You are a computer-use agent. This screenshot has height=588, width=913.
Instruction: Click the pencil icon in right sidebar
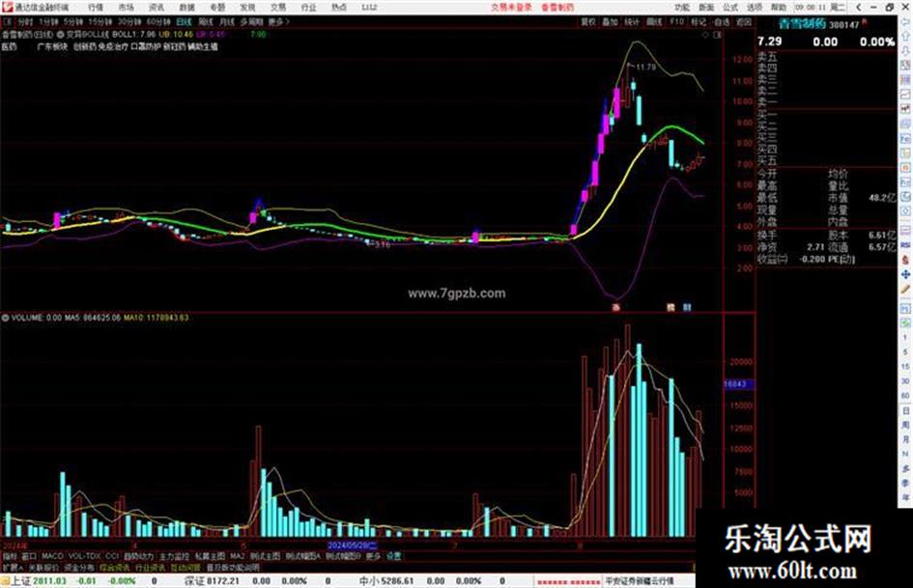click(905, 290)
